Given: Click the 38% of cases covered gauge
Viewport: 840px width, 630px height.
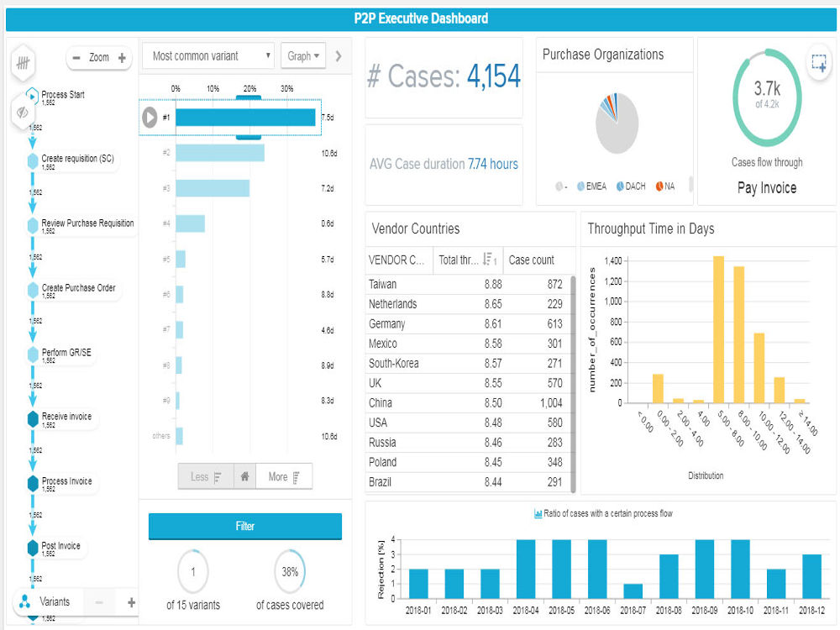Looking at the screenshot, I should (x=290, y=571).
